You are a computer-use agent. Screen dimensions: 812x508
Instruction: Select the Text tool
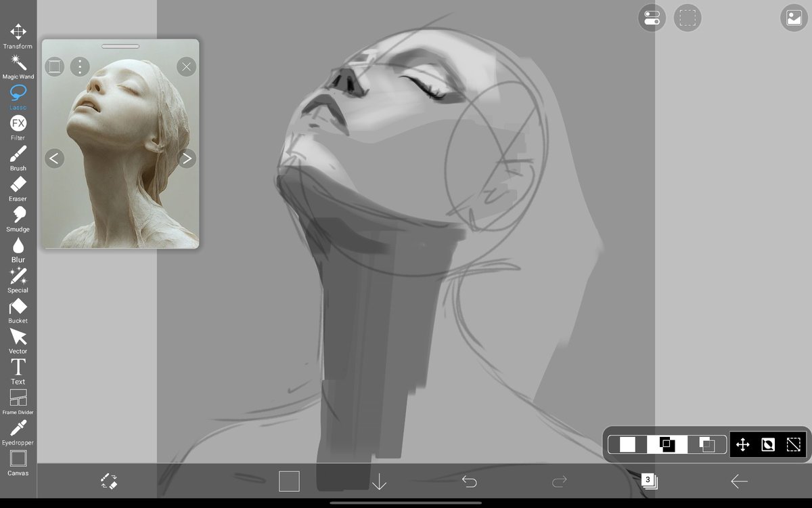(18, 372)
